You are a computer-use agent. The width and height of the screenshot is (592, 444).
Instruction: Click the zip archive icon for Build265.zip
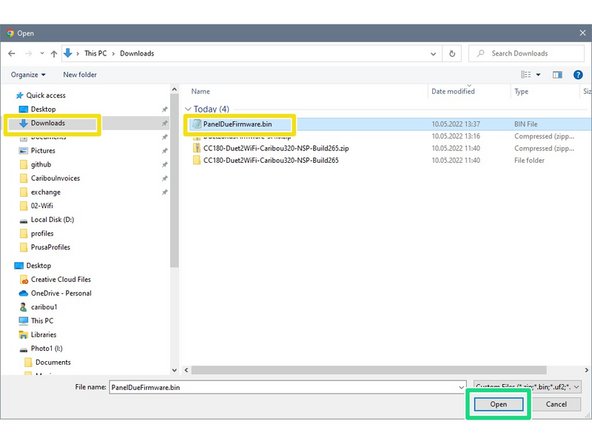tap(196, 148)
